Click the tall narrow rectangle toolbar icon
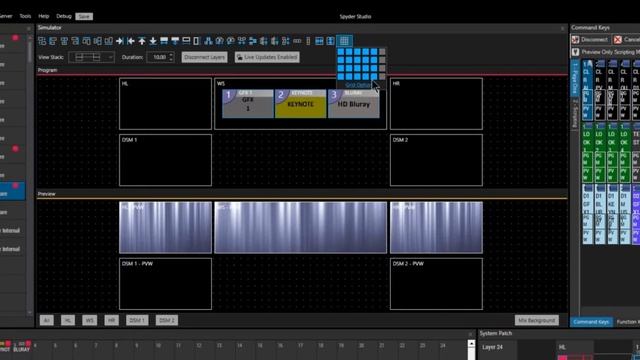Image resolution: width=640 pixels, height=360 pixels. (196, 41)
